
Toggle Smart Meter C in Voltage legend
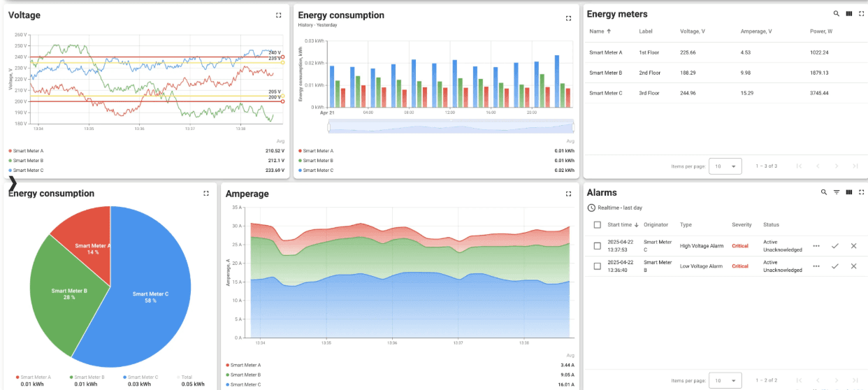26,171
